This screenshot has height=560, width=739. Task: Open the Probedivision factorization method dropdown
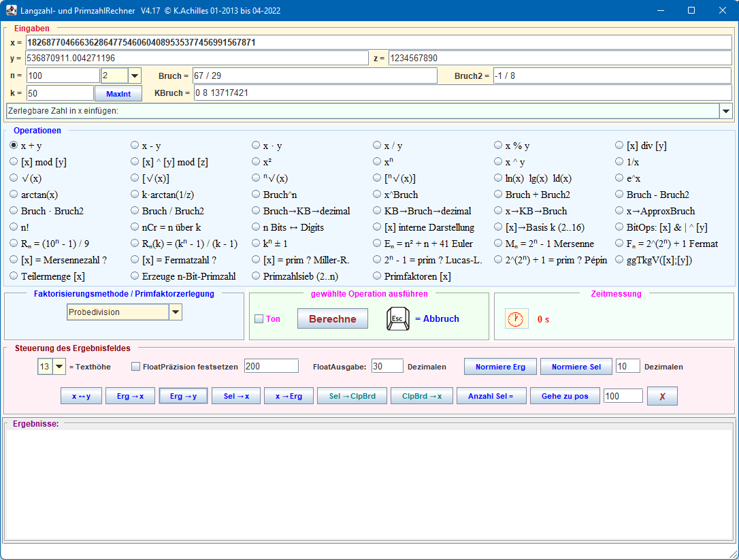(x=176, y=312)
